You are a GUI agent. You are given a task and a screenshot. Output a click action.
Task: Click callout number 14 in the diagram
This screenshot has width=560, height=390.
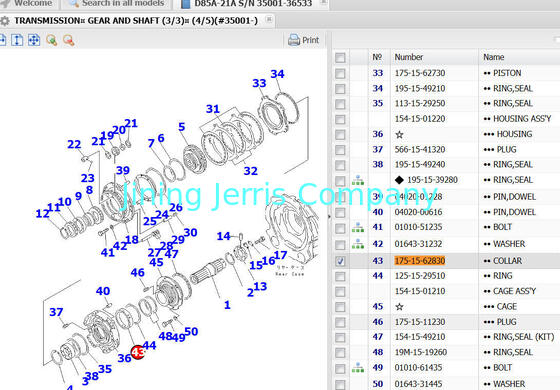[224, 236]
